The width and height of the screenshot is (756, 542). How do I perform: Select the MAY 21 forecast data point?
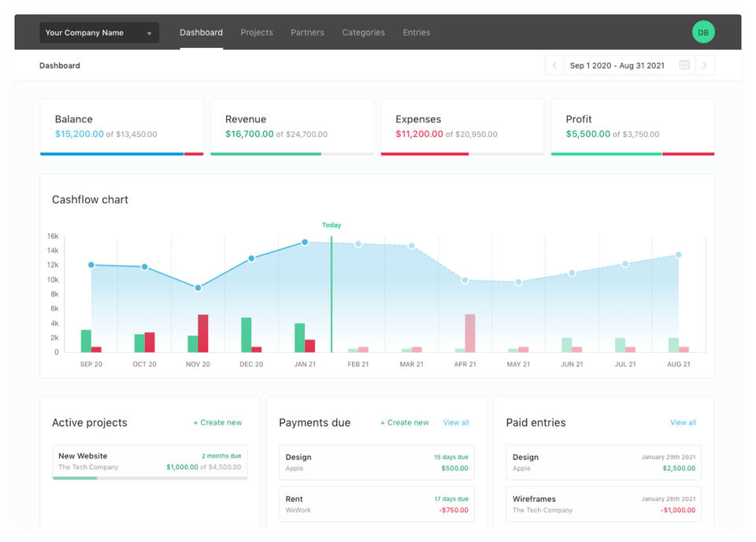point(518,282)
